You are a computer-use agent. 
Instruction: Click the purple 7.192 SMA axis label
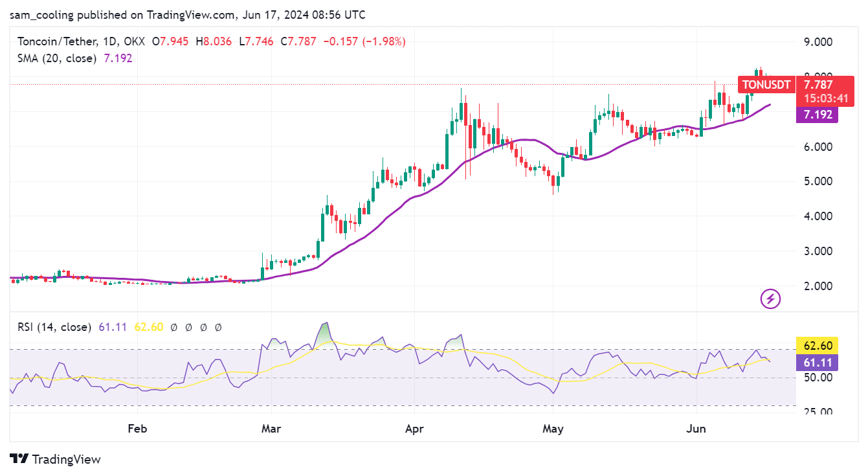point(818,115)
